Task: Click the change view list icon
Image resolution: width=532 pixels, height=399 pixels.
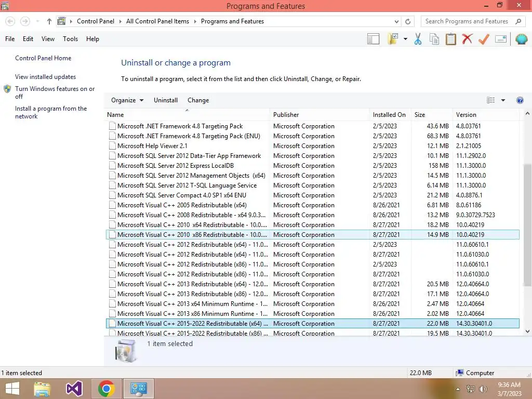Action: pyautogui.click(x=490, y=100)
